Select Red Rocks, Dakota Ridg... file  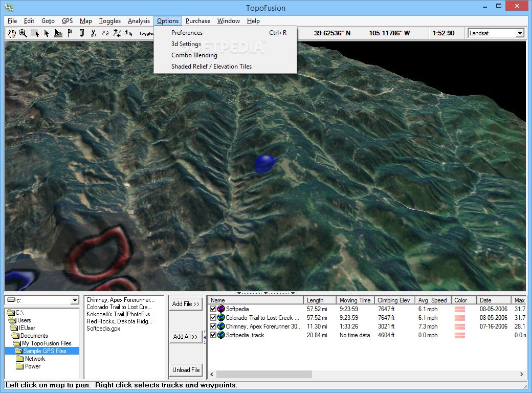(x=119, y=321)
